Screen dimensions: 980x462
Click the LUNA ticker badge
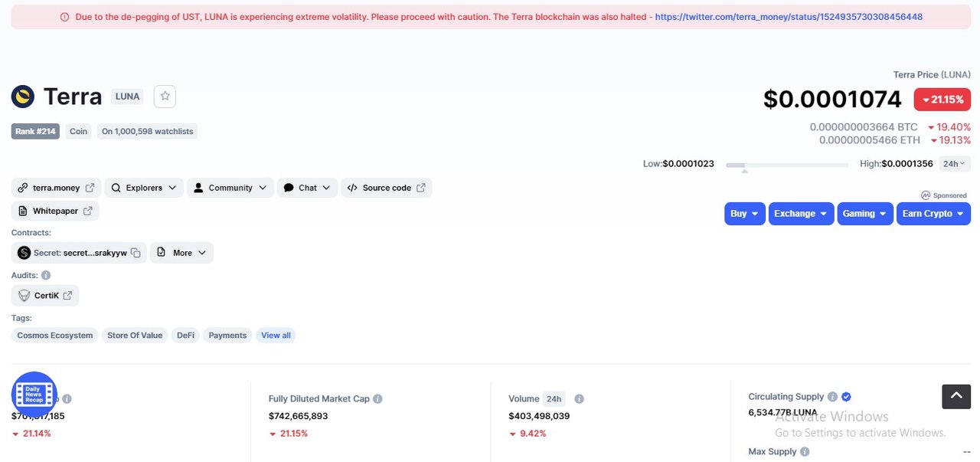tap(127, 97)
